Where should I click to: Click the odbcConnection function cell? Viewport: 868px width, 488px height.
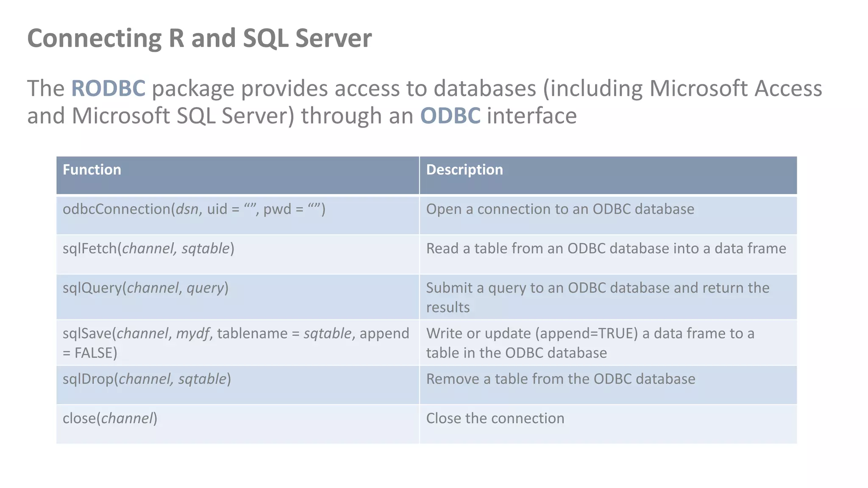[x=194, y=209]
